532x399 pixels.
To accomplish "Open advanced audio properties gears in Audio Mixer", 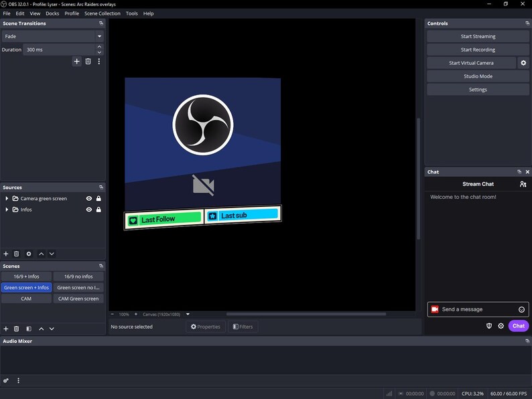I will tap(6, 381).
